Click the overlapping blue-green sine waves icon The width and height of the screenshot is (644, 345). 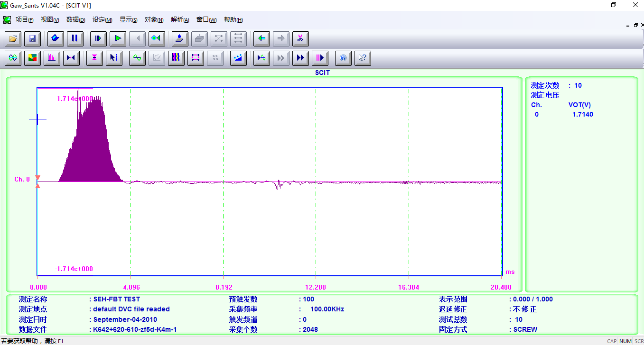tap(13, 58)
